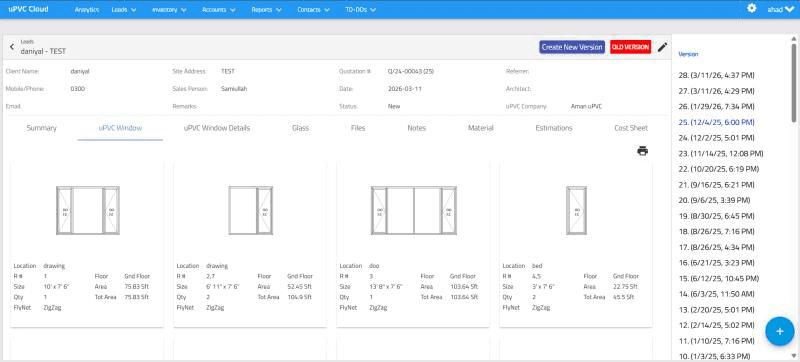This screenshot has width=800, height=362.
Task: Expand the TO-DOs menu
Action: [361, 10]
